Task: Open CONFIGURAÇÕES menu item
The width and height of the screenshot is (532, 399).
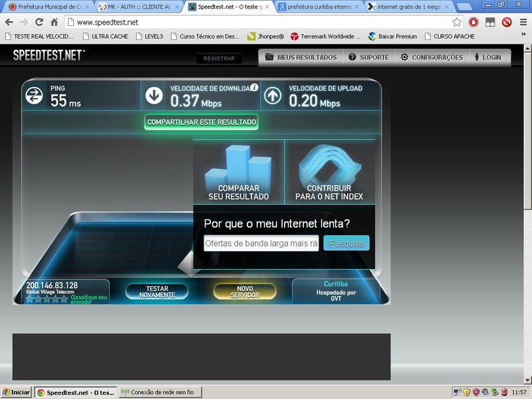Action: (432, 57)
